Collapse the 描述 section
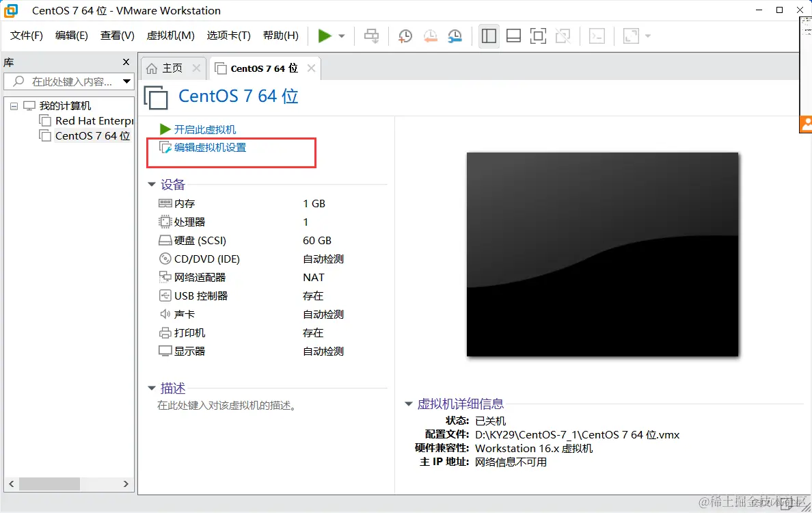Viewport: 812px width, 513px height. tap(151, 388)
